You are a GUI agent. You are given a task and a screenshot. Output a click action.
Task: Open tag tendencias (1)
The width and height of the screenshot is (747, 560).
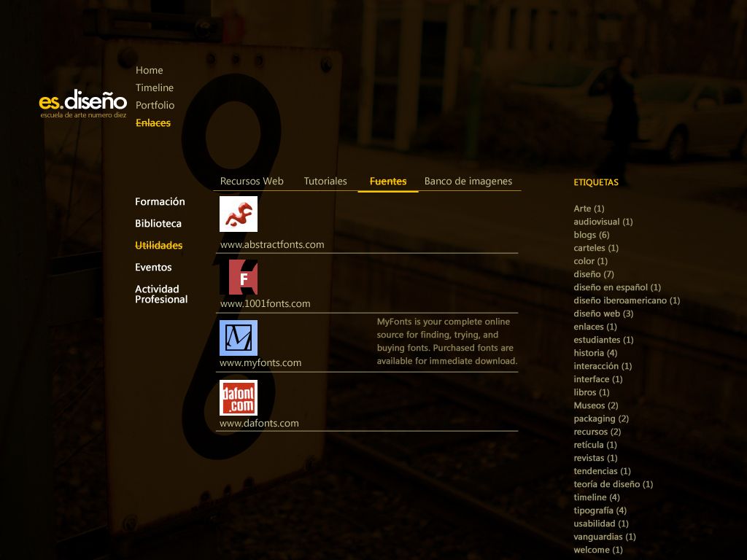pyautogui.click(x=602, y=471)
